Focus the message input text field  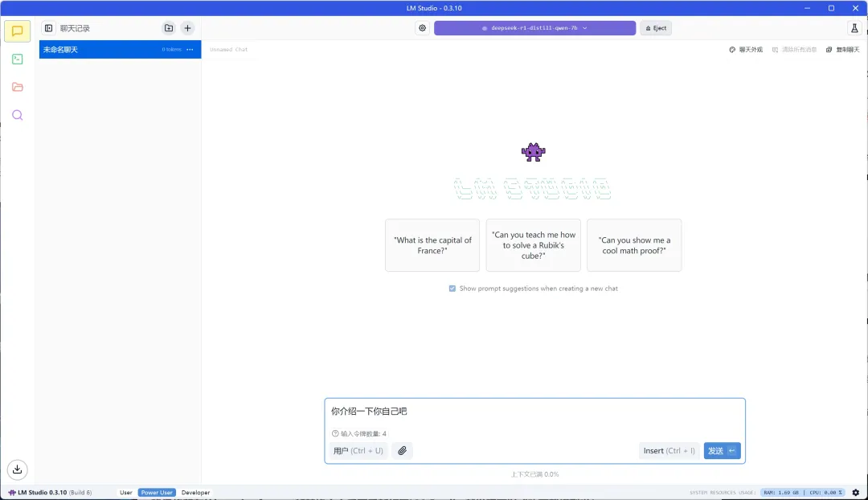pos(534,412)
